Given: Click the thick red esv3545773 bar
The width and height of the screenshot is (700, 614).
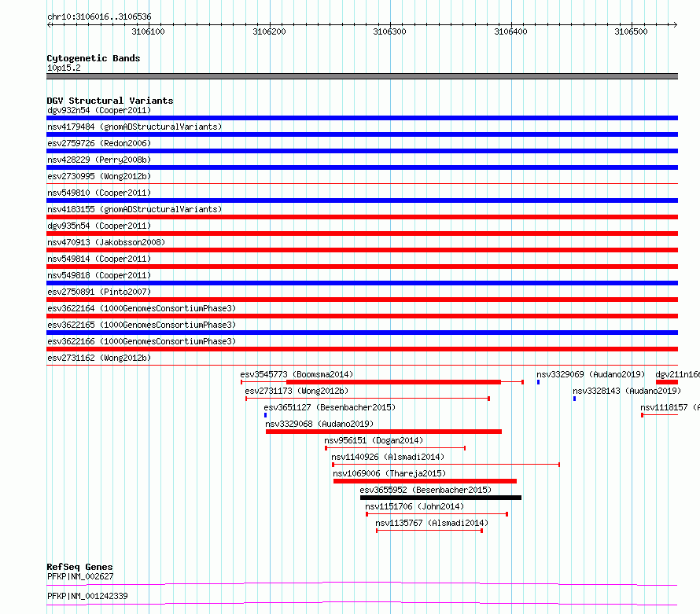Looking at the screenshot, I should pyautogui.click(x=393, y=382).
